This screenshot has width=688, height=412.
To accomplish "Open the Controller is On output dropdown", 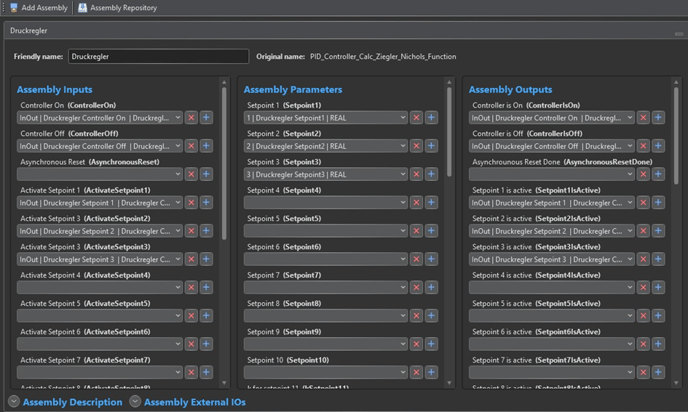I will coord(552,118).
